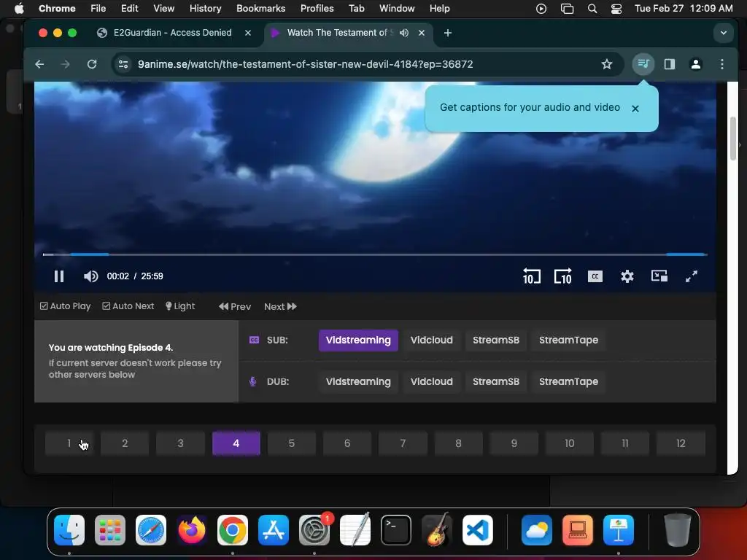Select DUB StreamSB server
The width and height of the screenshot is (747, 560).
click(x=496, y=381)
